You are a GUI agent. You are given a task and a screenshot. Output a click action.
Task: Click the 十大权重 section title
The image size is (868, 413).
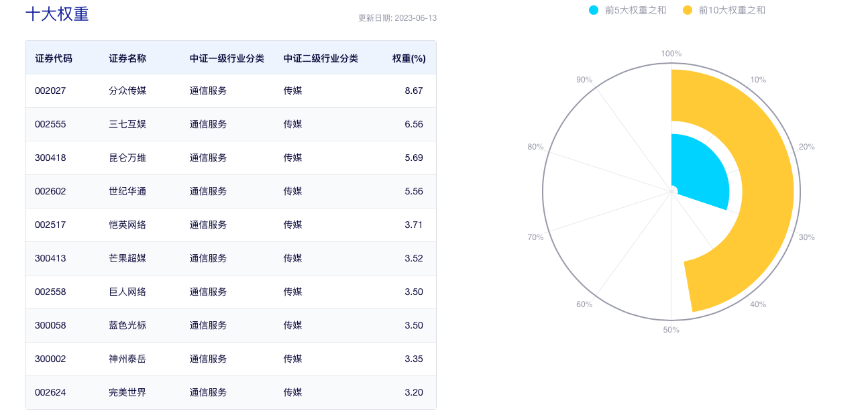57,14
